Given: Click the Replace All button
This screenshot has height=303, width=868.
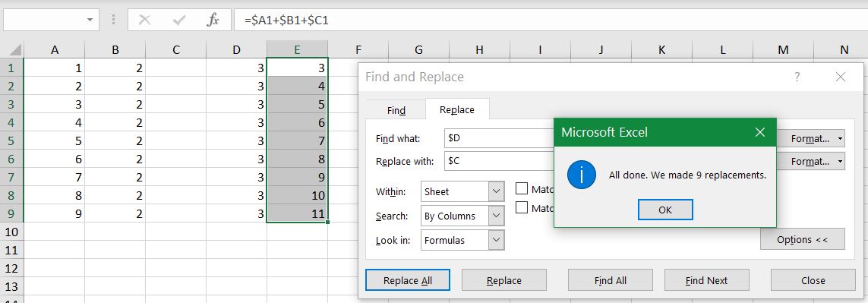Looking at the screenshot, I should 408,280.
